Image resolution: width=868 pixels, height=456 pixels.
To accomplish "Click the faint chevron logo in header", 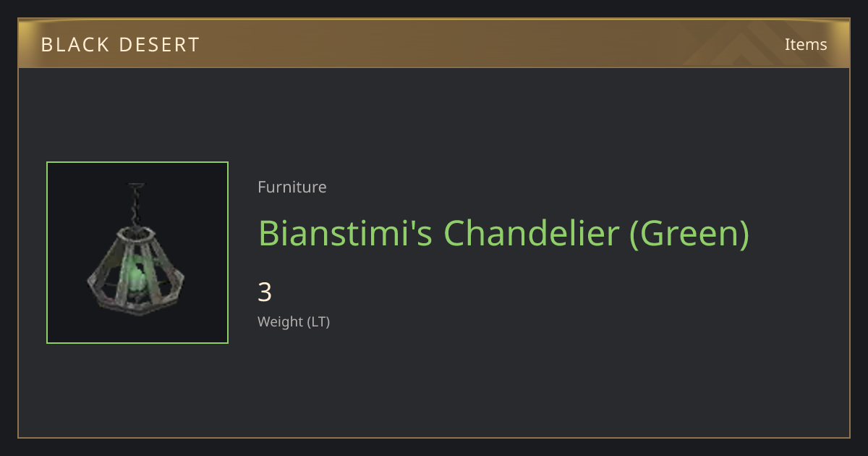I will 752,43.
